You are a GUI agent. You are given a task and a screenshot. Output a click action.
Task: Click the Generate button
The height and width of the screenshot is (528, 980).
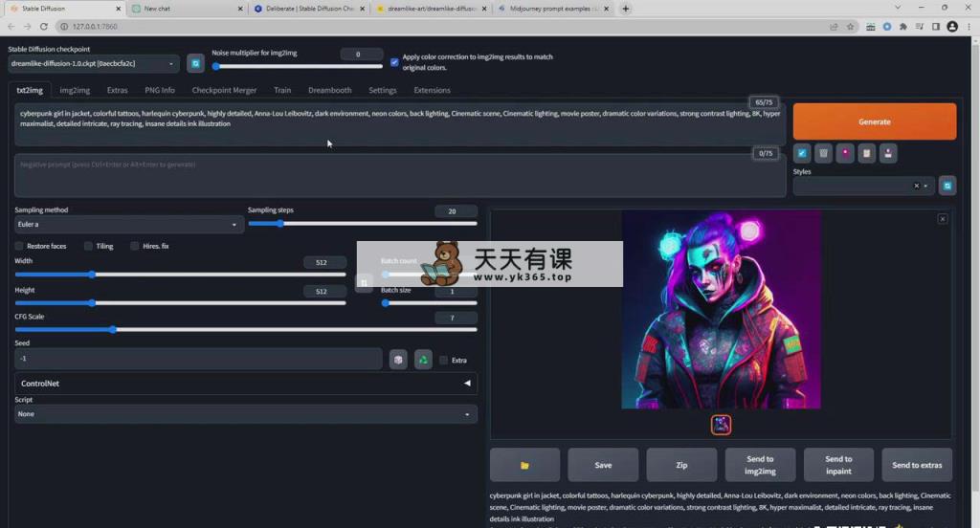(x=875, y=121)
